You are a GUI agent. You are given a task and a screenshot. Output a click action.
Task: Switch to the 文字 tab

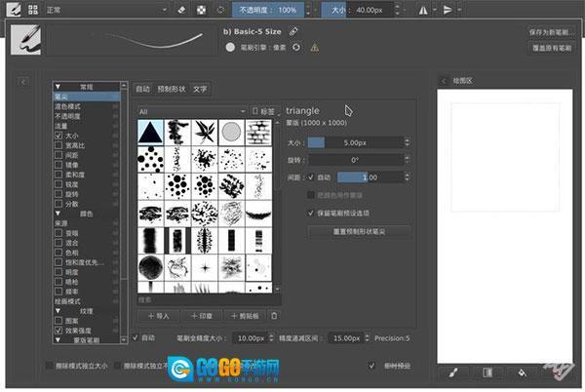tap(200, 88)
